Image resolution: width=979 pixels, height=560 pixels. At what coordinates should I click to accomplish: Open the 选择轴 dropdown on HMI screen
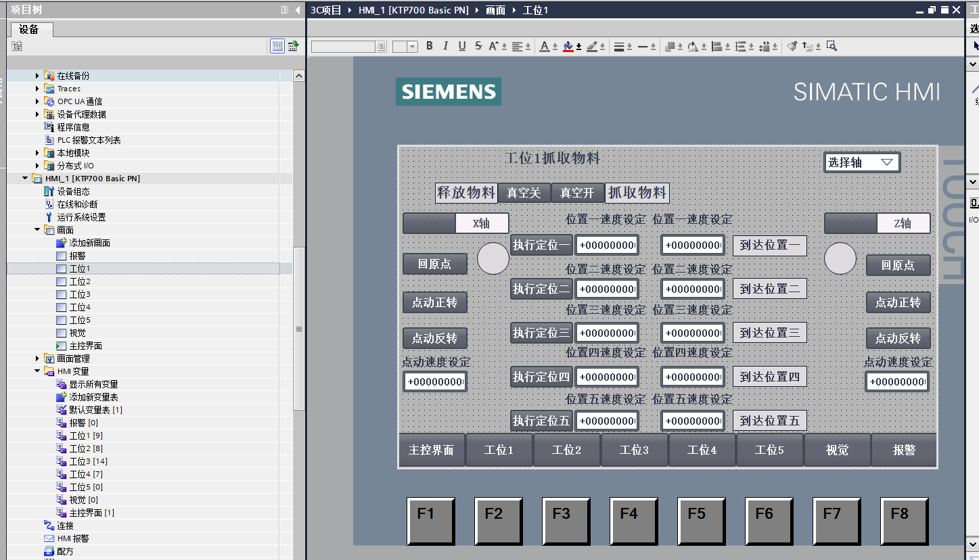(862, 162)
